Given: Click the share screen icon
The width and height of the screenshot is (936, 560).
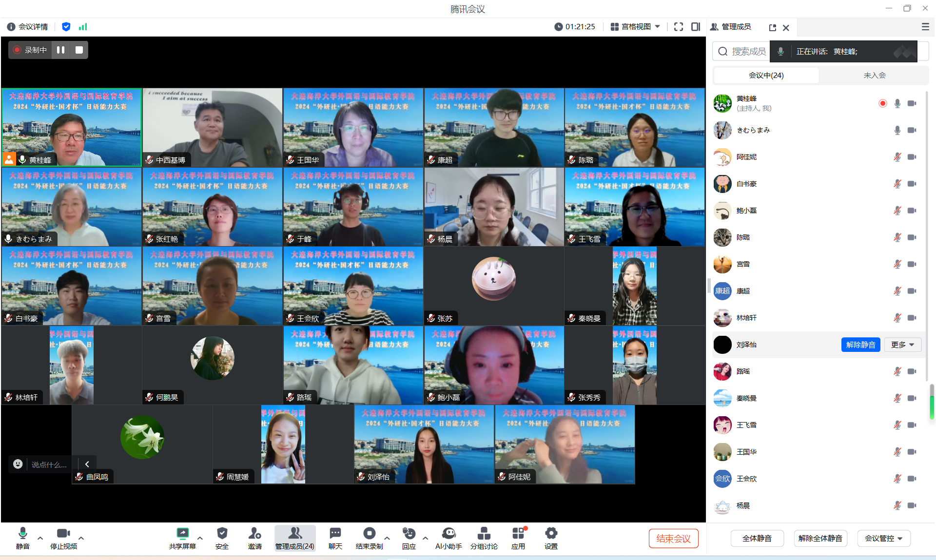Looking at the screenshot, I should pos(182,533).
